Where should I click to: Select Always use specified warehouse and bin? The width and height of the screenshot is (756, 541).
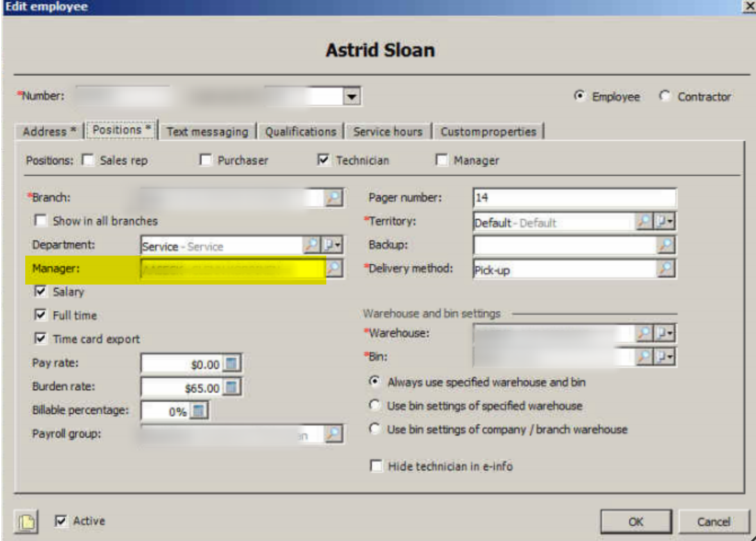[x=375, y=382]
